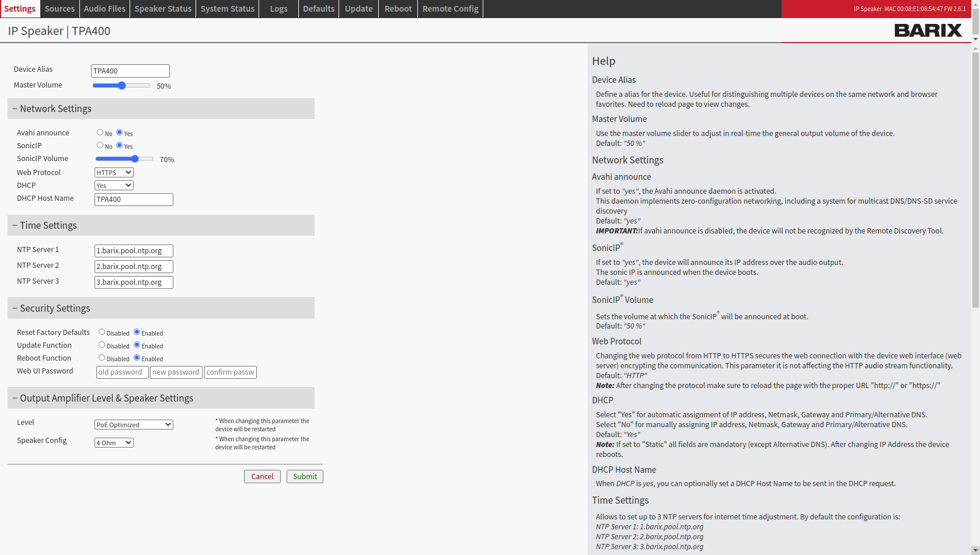Adjust the Master Volume slider
Screen dimensions: 980x555
pos(121,86)
